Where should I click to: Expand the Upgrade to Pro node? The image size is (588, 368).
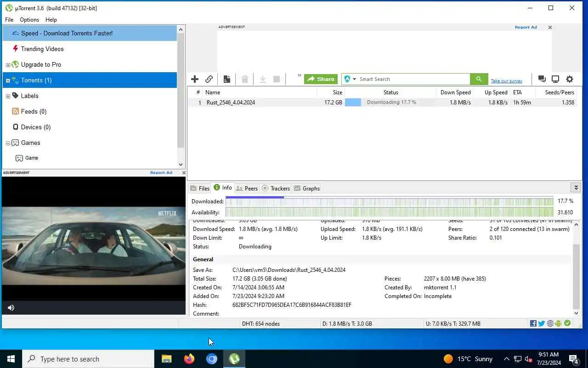(8, 65)
